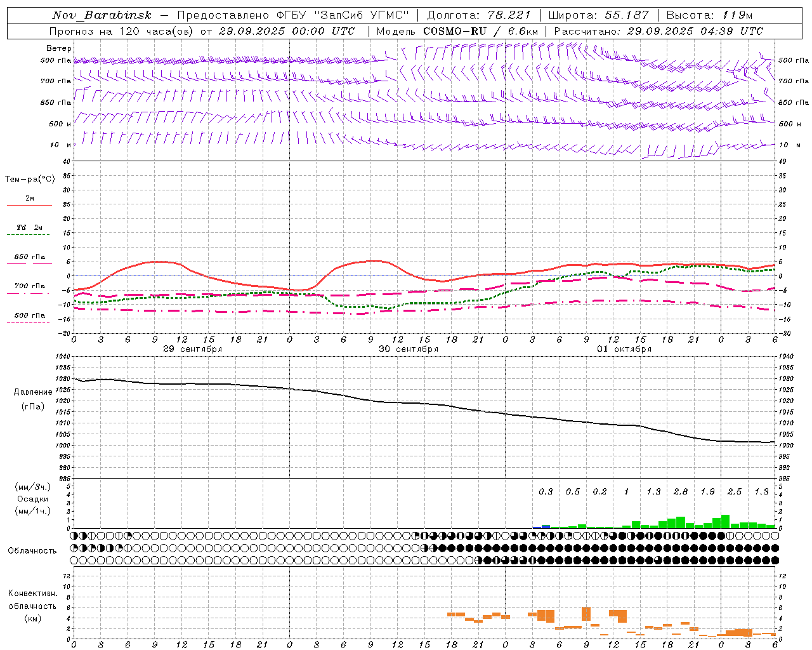
Task: Select the 2.8 precipitation total value
Action: (681, 491)
